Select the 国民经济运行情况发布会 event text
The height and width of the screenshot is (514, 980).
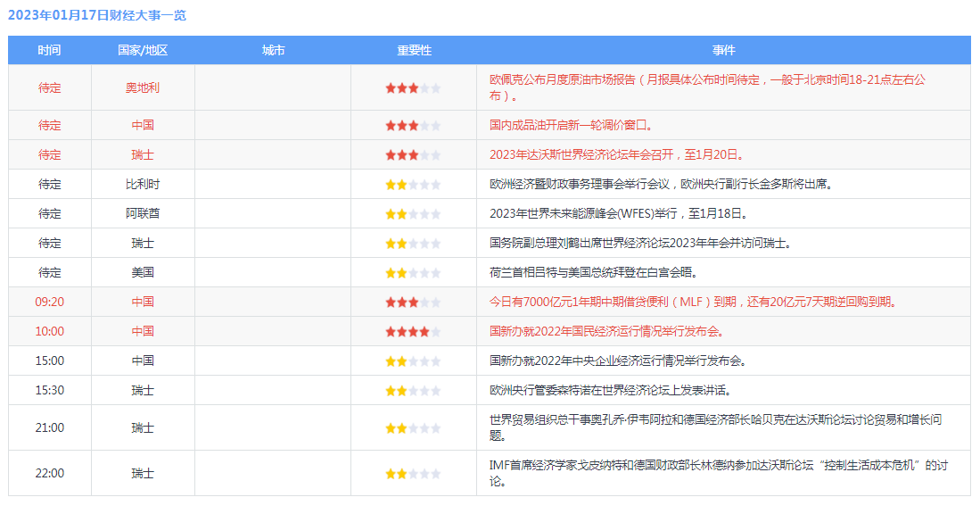[x=607, y=331]
